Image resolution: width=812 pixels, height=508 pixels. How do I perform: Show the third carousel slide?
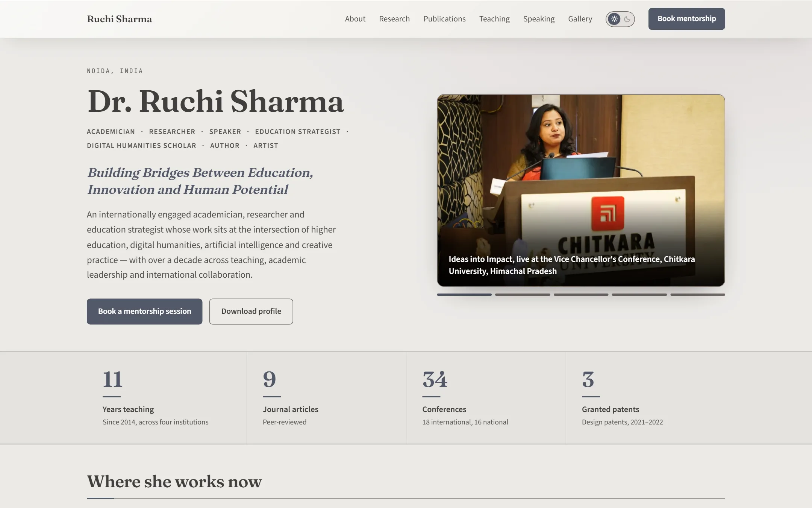pyautogui.click(x=581, y=295)
